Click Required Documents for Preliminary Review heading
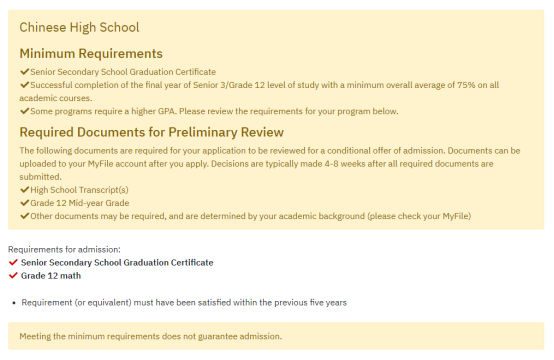This screenshot has width=554, height=360. [151, 132]
